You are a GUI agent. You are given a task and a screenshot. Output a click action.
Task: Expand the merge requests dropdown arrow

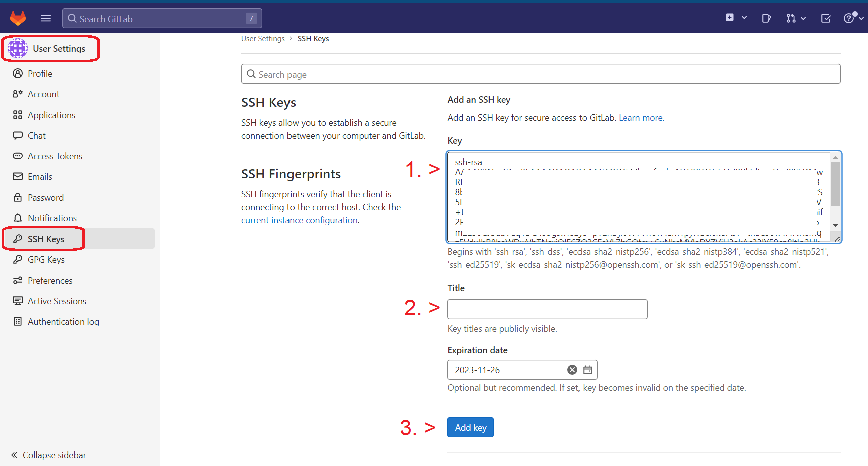click(803, 18)
